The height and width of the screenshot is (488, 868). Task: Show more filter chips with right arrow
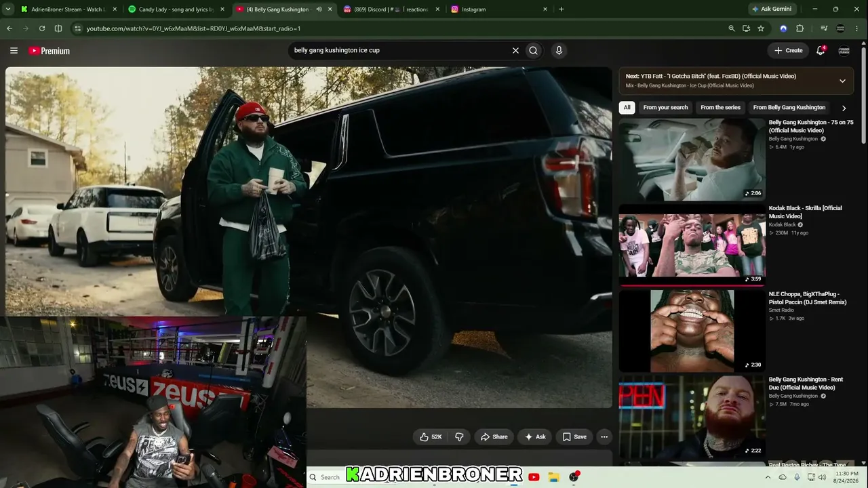(844, 108)
